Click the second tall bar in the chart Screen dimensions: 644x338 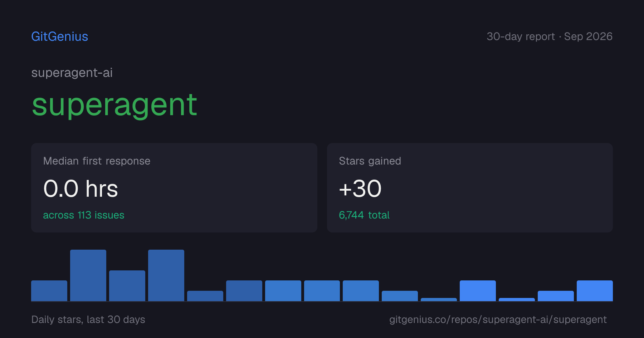(88, 275)
